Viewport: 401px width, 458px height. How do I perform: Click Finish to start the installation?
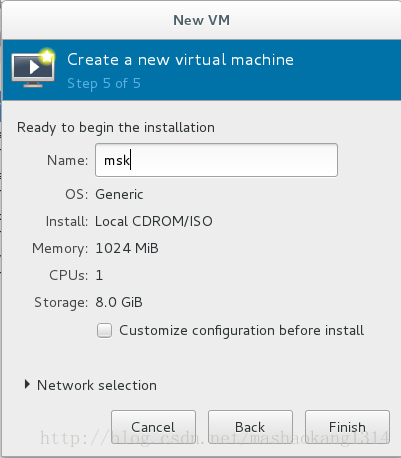tap(347, 427)
